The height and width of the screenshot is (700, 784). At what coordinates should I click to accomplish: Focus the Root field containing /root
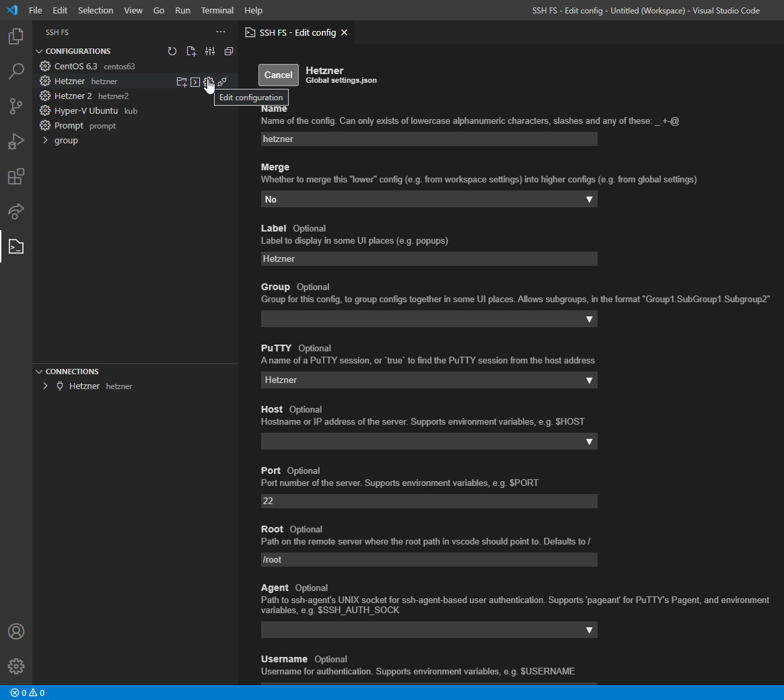point(429,559)
